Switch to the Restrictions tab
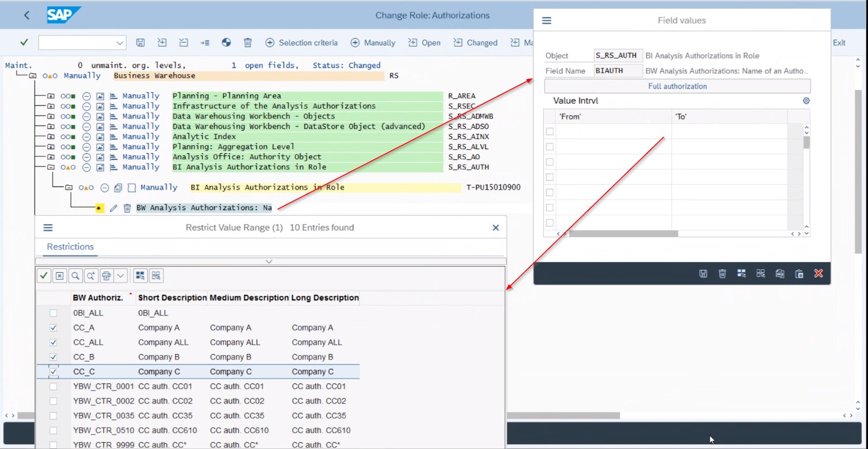Image resolution: width=868 pixels, height=449 pixels. [69, 246]
